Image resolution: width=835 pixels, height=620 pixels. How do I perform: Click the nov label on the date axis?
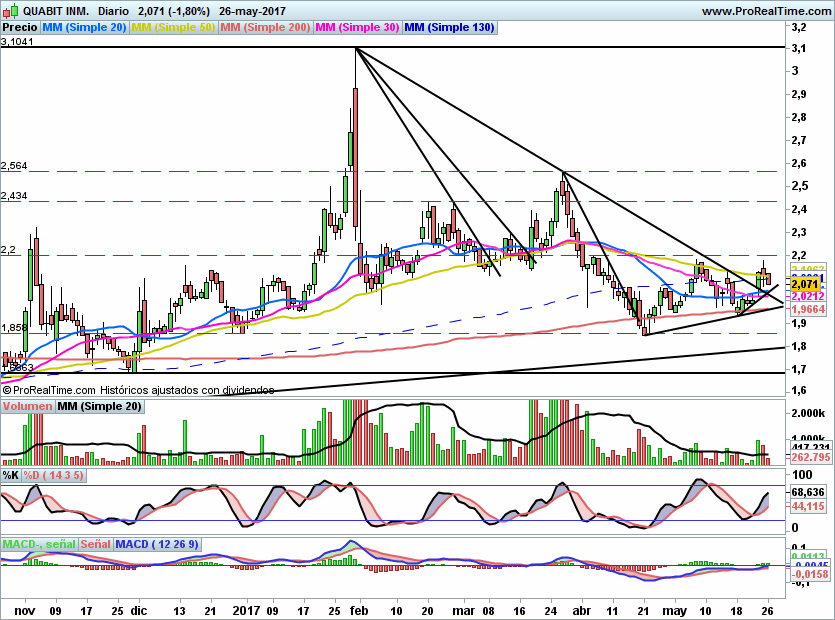(24, 610)
